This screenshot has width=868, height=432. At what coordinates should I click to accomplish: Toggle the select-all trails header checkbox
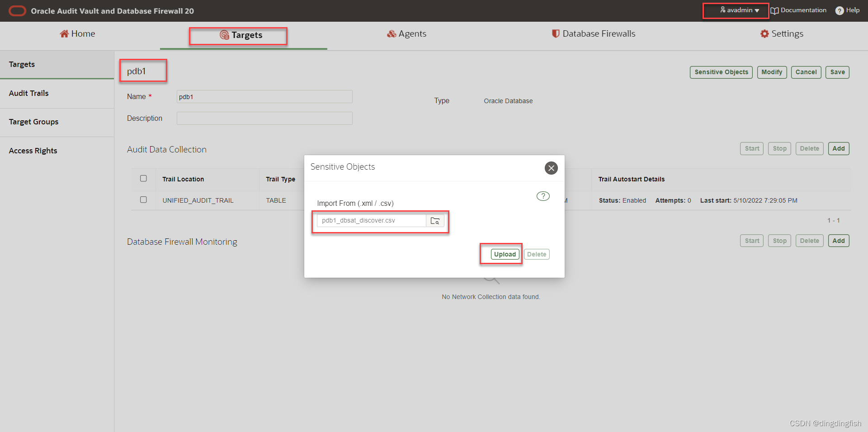point(143,178)
